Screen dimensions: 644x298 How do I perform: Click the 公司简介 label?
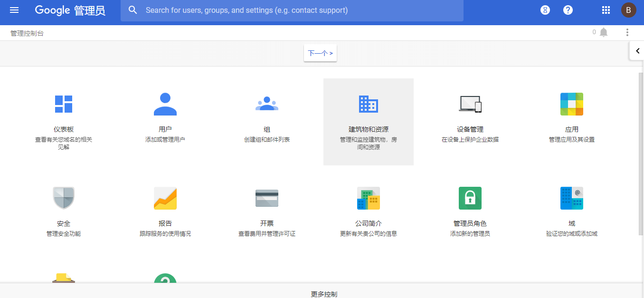tap(369, 223)
